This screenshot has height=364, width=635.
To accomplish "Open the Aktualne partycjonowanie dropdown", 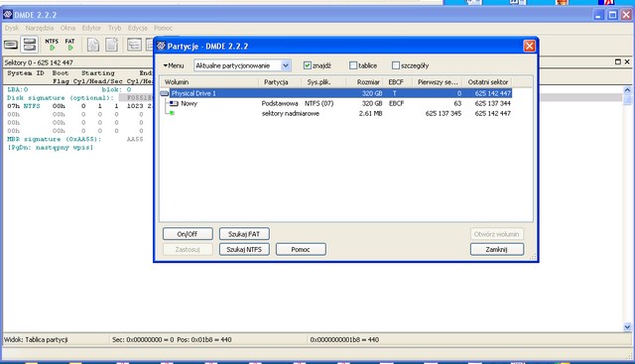I will (x=286, y=65).
